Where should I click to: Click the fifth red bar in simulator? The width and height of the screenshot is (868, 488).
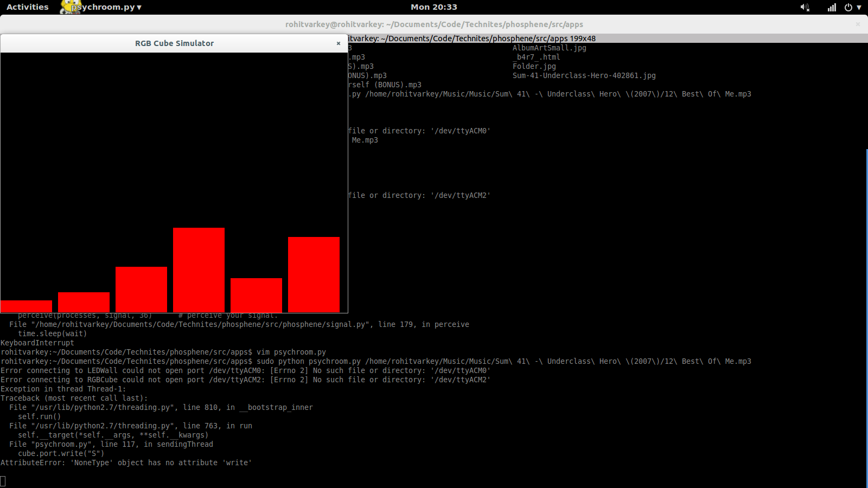coord(256,296)
